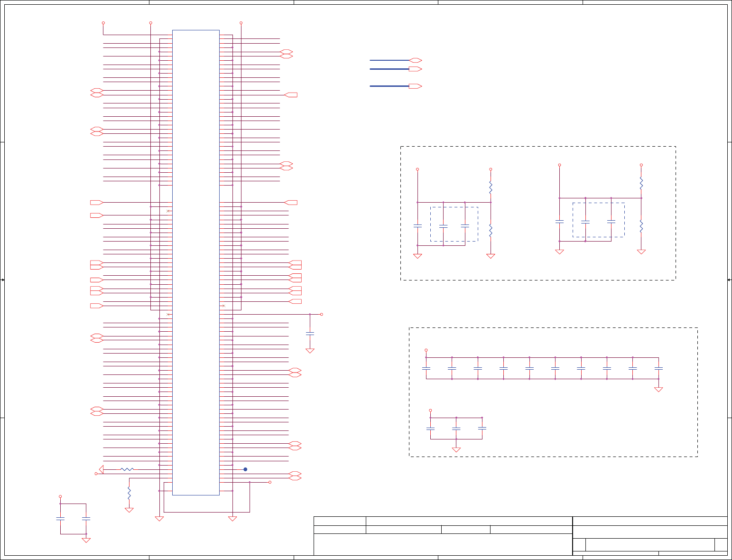Viewport: 732px width, 560px height.
Task: Click the solid blue test point dot
Action: click(x=245, y=469)
